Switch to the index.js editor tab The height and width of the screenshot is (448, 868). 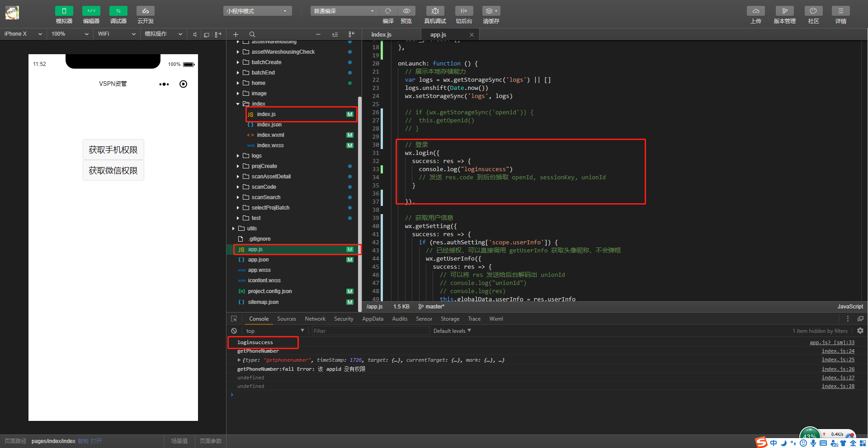(382, 34)
